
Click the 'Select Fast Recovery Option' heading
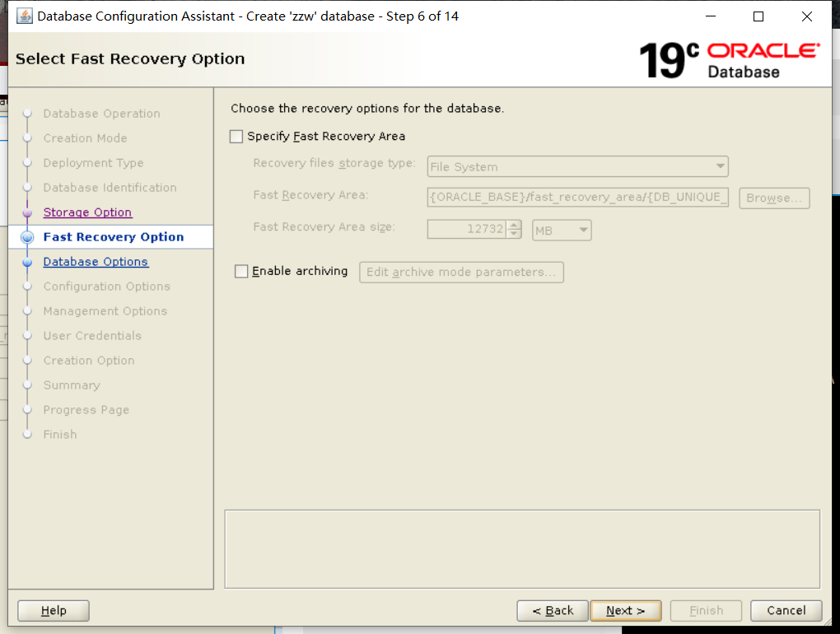pyautogui.click(x=130, y=59)
